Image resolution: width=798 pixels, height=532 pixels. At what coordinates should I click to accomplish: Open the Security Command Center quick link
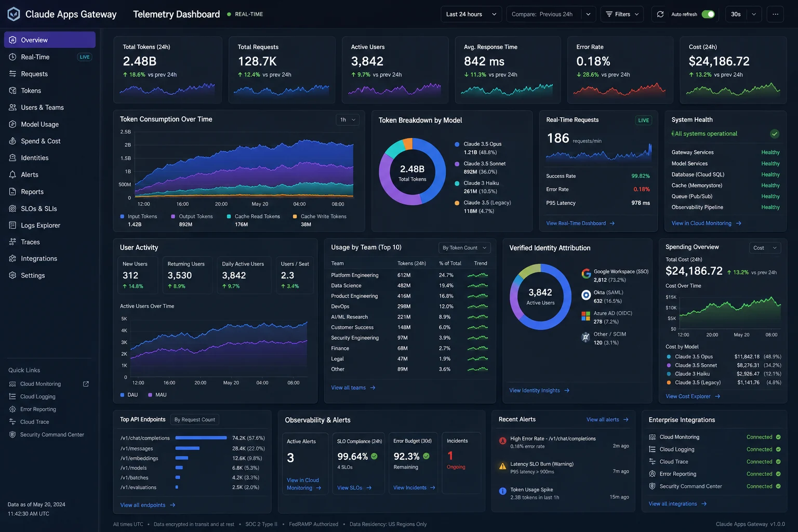[x=52, y=434]
